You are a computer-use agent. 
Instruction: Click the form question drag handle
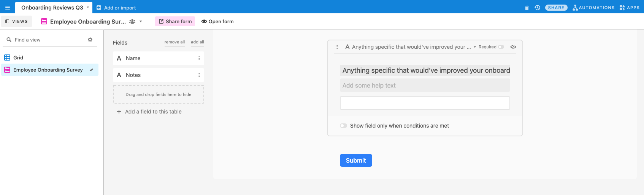pos(337,47)
